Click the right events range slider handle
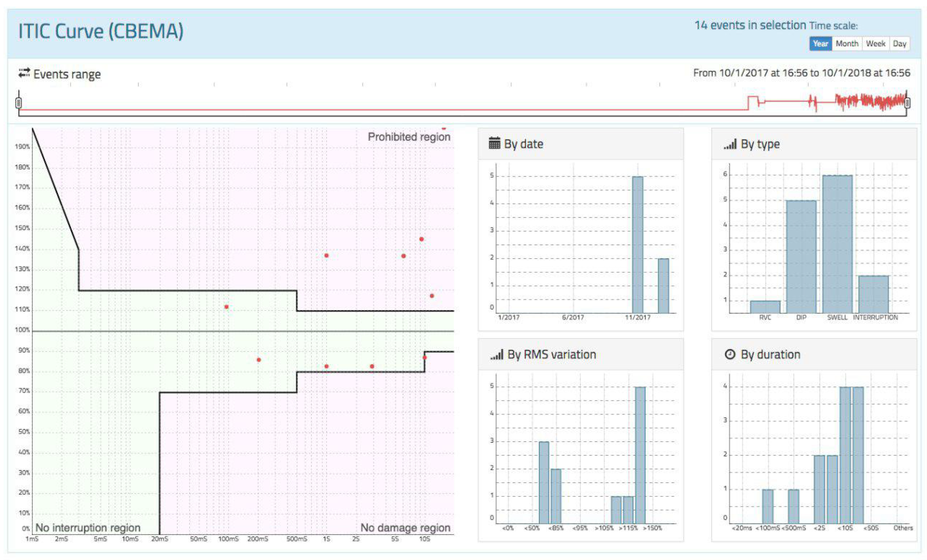Viewport: 927px width, 560px height. (907, 103)
